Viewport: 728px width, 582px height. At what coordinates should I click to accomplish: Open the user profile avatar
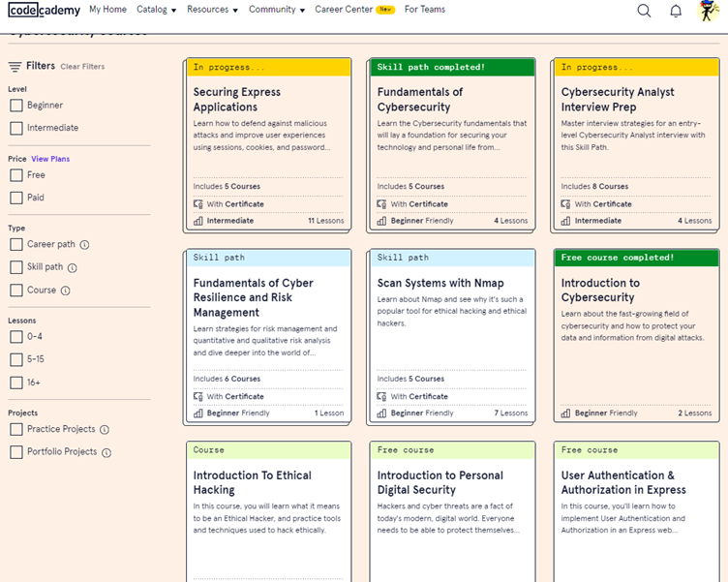coord(708,11)
